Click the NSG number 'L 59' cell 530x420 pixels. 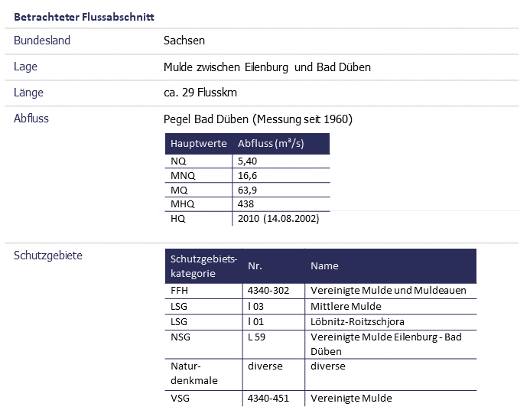(x=257, y=337)
